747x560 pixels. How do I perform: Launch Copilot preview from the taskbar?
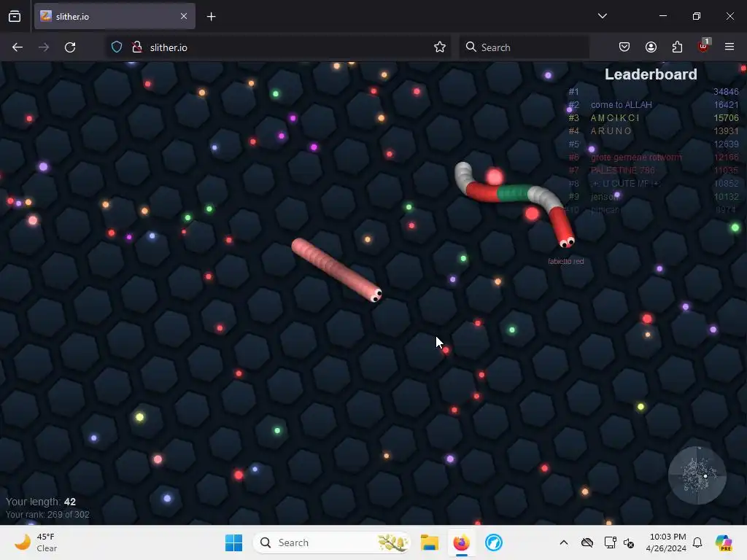click(x=724, y=542)
